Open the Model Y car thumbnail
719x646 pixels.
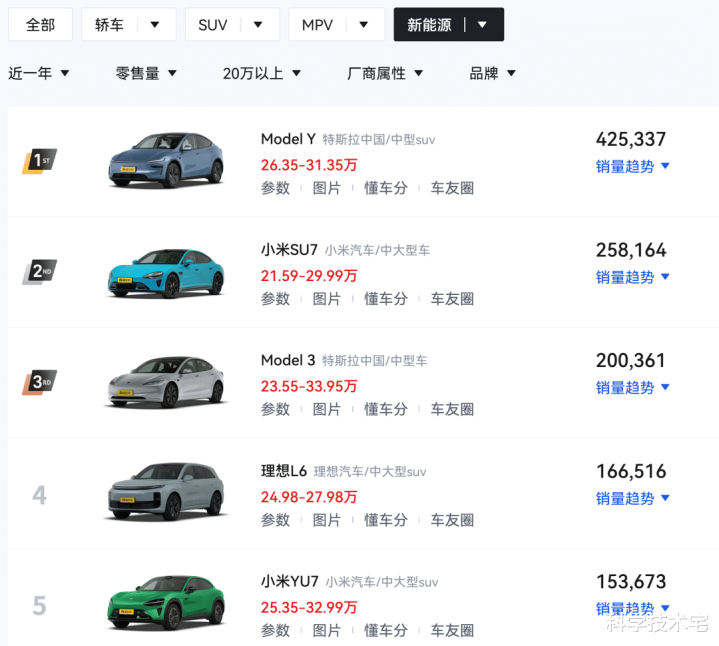tap(166, 161)
